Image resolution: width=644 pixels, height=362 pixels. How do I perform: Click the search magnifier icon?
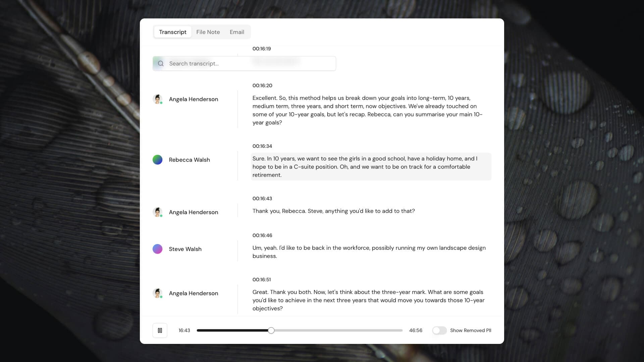click(x=161, y=64)
